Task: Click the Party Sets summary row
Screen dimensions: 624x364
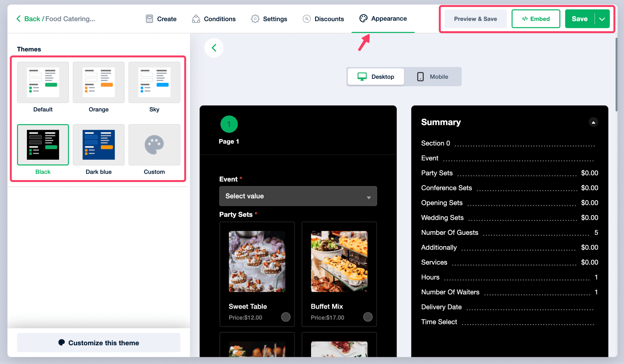Action: click(510, 173)
